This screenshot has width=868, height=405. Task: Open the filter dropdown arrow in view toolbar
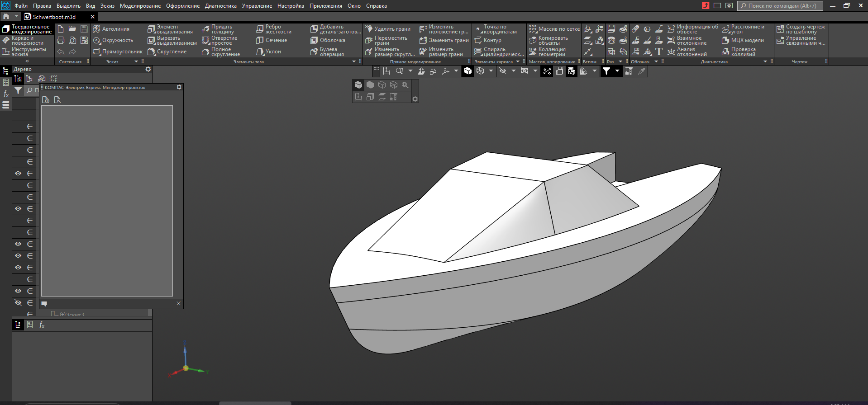pos(617,71)
